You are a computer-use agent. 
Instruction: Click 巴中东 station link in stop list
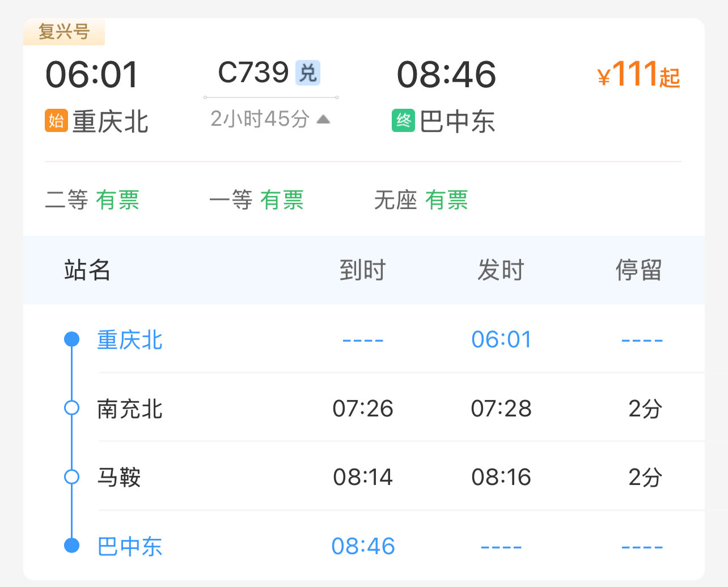[x=130, y=546]
